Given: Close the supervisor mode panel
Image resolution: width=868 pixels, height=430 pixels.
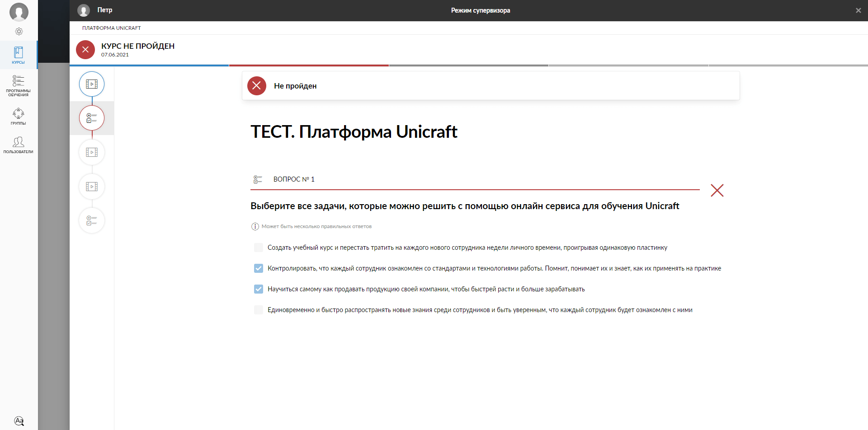Looking at the screenshot, I should click(x=858, y=10).
